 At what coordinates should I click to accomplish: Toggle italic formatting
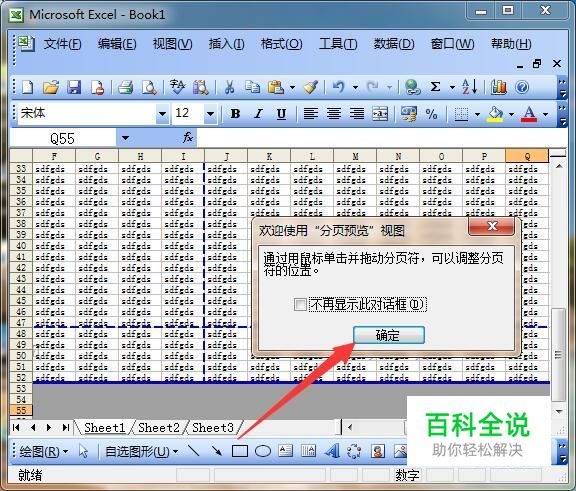[x=258, y=114]
